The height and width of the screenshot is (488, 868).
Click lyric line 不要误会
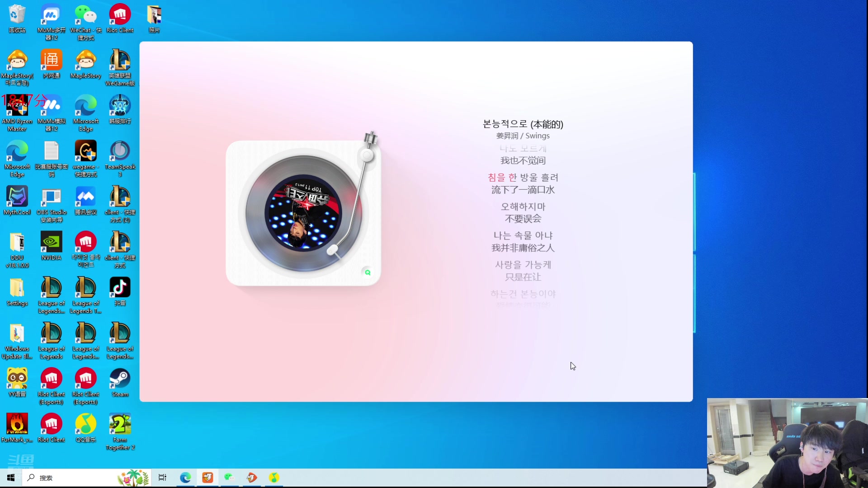pyautogui.click(x=523, y=219)
